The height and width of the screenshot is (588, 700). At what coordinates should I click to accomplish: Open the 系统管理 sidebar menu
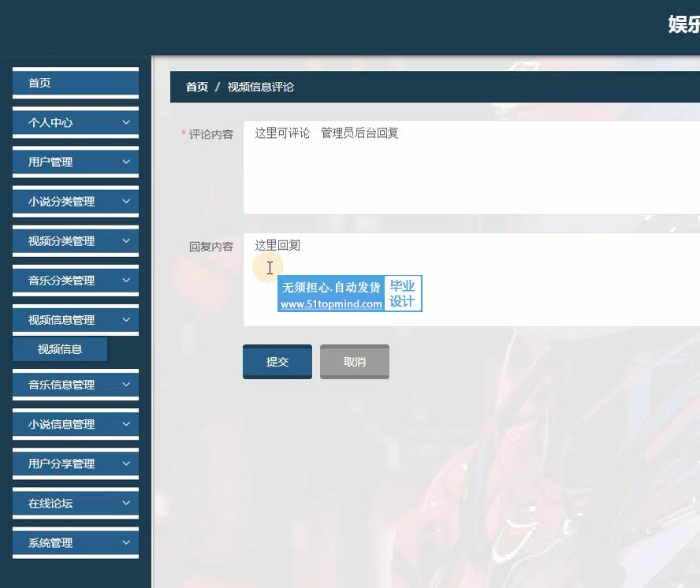[x=76, y=543]
